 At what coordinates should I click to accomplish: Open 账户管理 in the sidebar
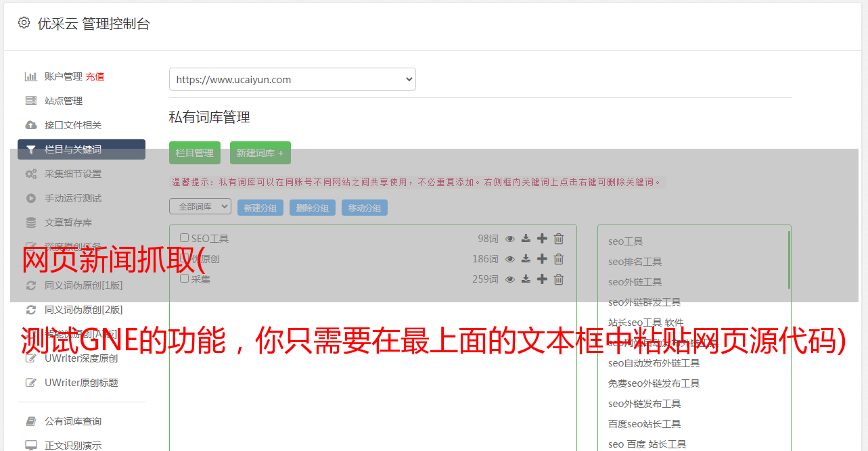coord(64,76)
